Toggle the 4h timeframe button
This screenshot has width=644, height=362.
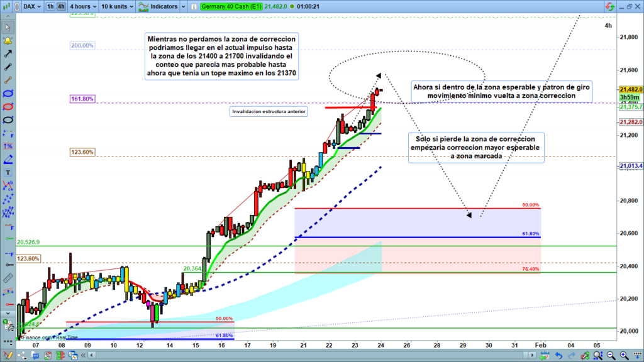tap(60, 7)
